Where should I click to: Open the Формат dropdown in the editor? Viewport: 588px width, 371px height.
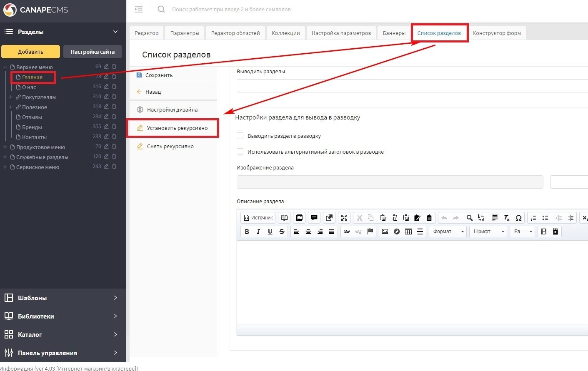(448, 232)
